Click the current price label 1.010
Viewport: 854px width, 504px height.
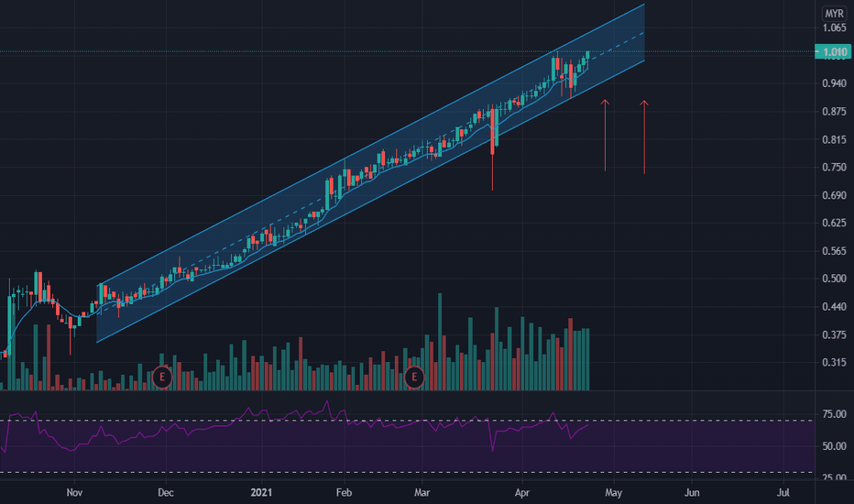832,51
